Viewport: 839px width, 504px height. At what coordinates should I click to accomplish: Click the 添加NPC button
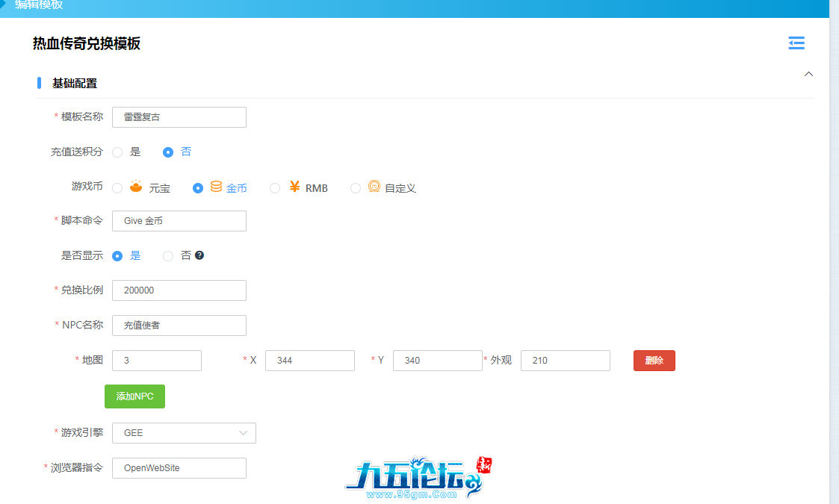click(x=134, y=396)
